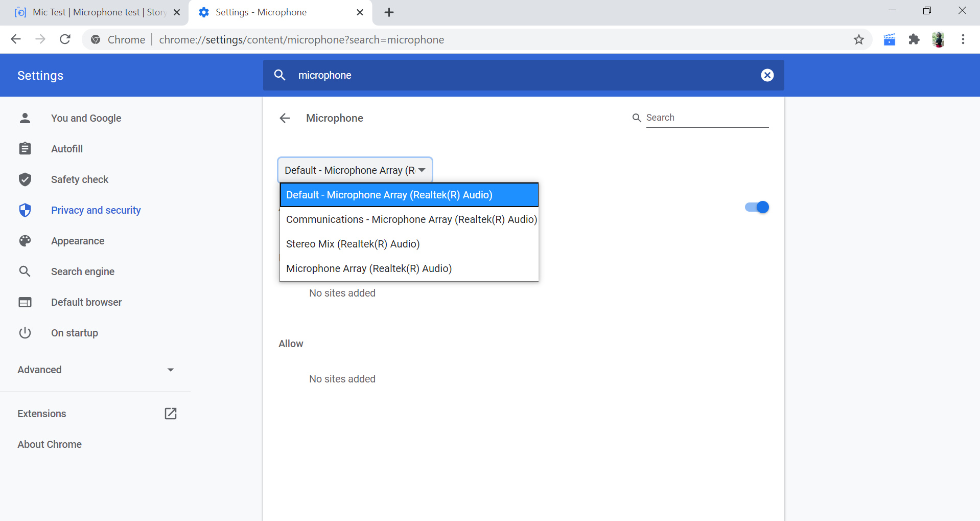
Task: Open Privacy and security settings
Action: click(96, 210)
